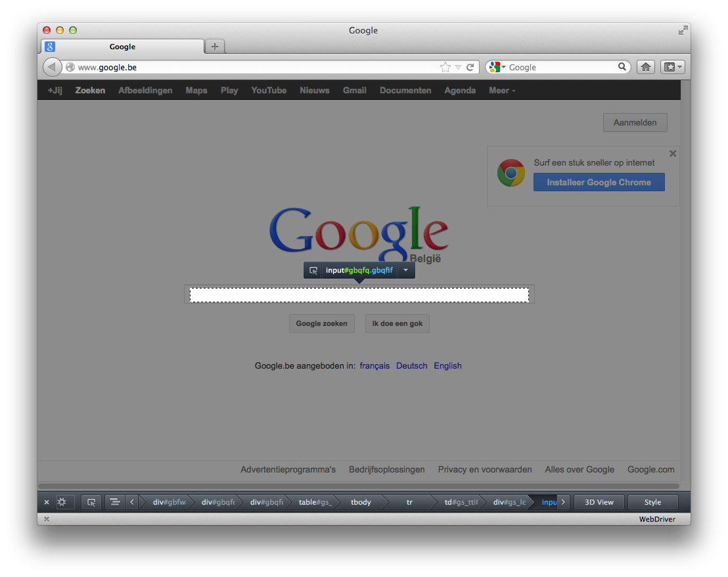Switch language to français
728x577 pixels.
375,366
